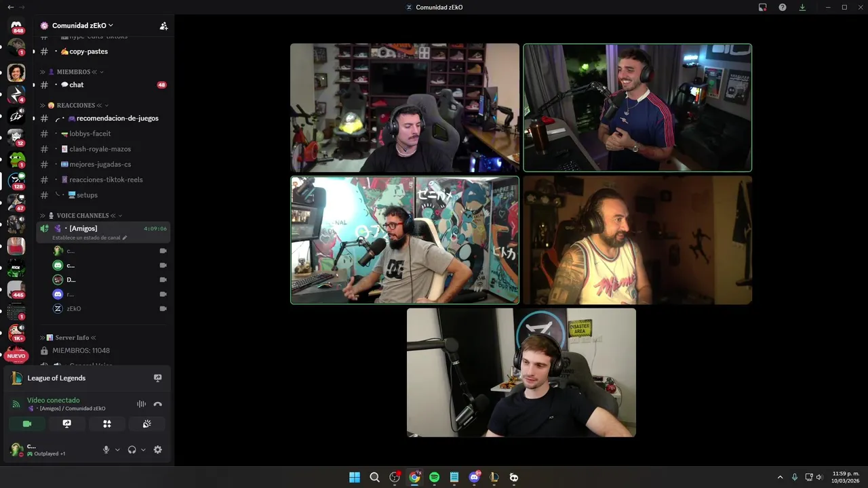
Task: Mute the microphone in the user panel
Action: tap(106, 449)
